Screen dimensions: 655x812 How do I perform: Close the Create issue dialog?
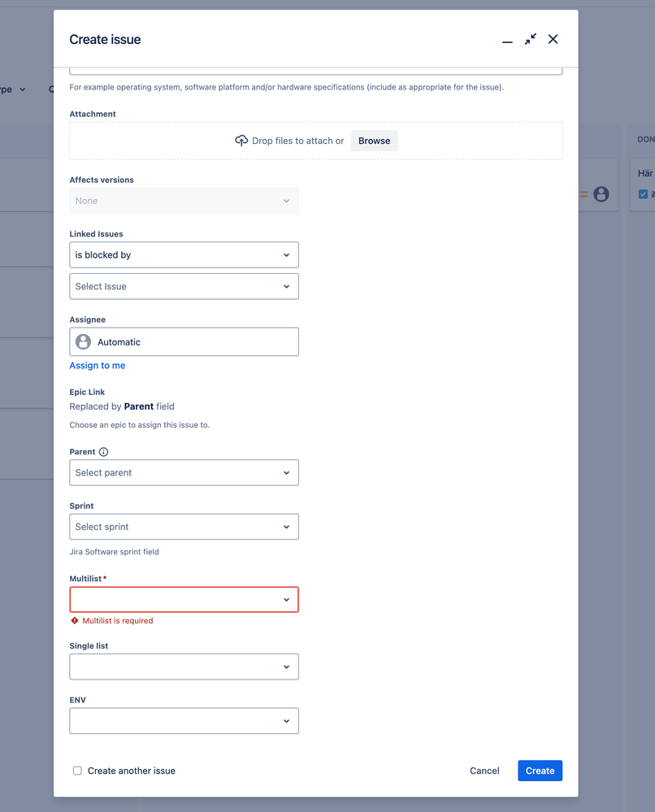[553, 39]
